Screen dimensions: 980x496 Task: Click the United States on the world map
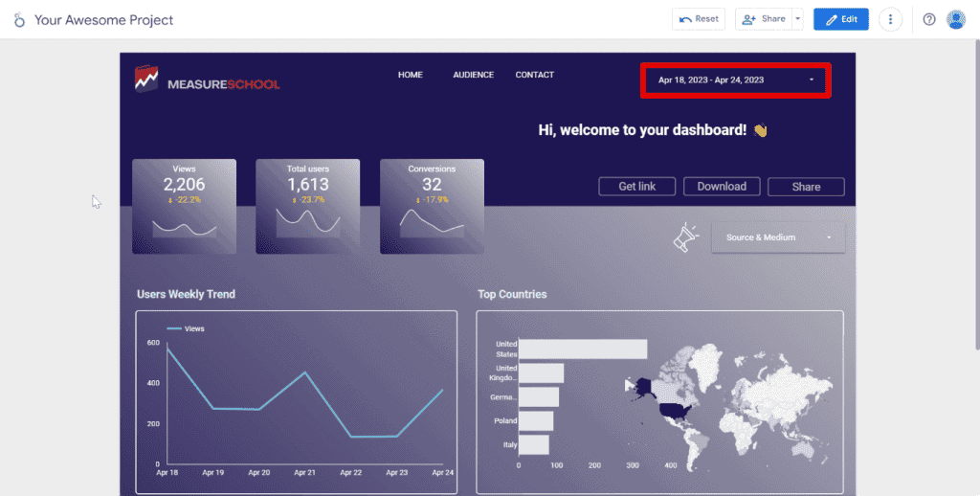coord(676,411)
